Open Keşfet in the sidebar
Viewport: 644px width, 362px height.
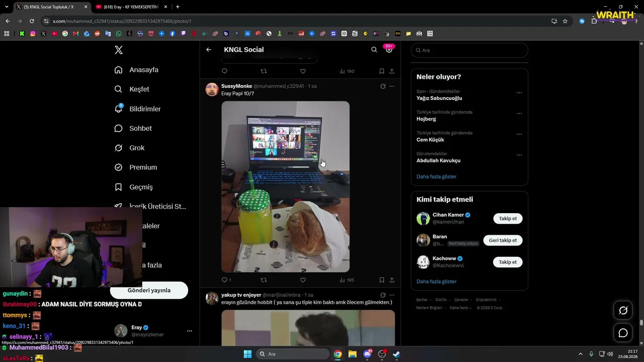click(x=132, y=89)
